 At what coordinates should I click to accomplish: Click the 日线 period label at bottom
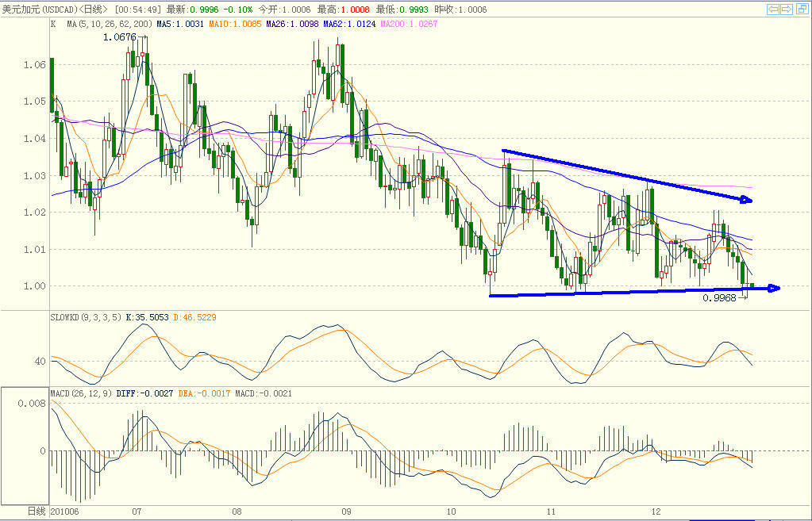tap(37, 511)
